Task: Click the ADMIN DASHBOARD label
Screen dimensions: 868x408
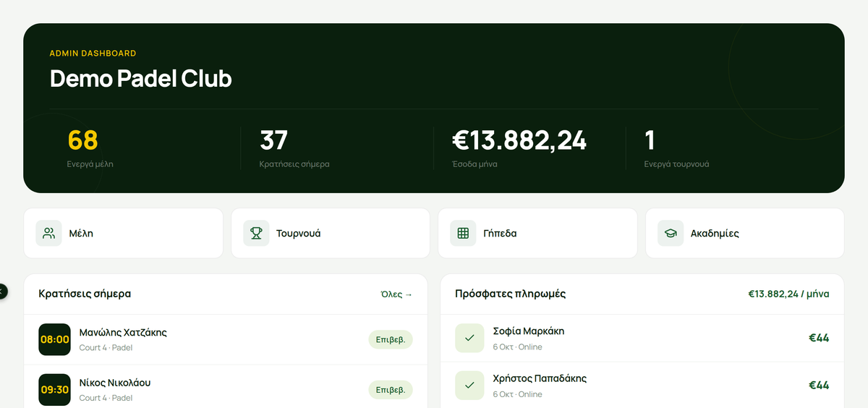Action: [x=93, y=54]
